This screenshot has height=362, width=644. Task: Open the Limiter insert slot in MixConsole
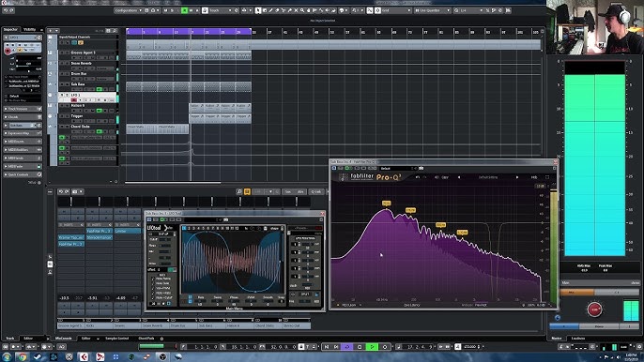click(128, 231)
